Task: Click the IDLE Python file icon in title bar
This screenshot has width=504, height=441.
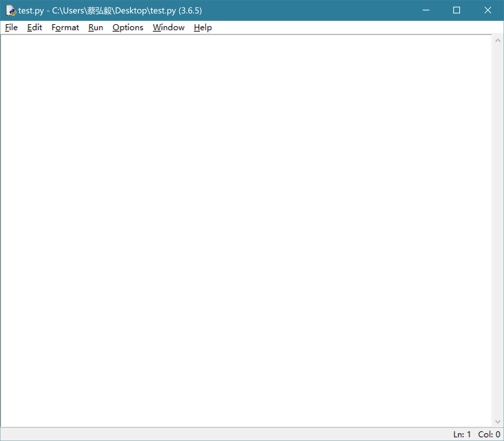Action: pos(11,10)
